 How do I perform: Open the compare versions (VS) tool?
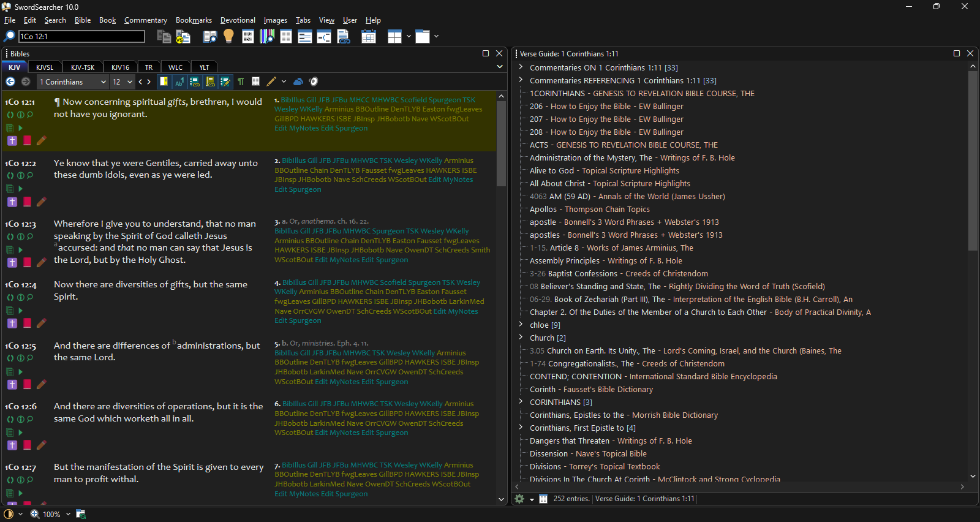pos(183,37)
